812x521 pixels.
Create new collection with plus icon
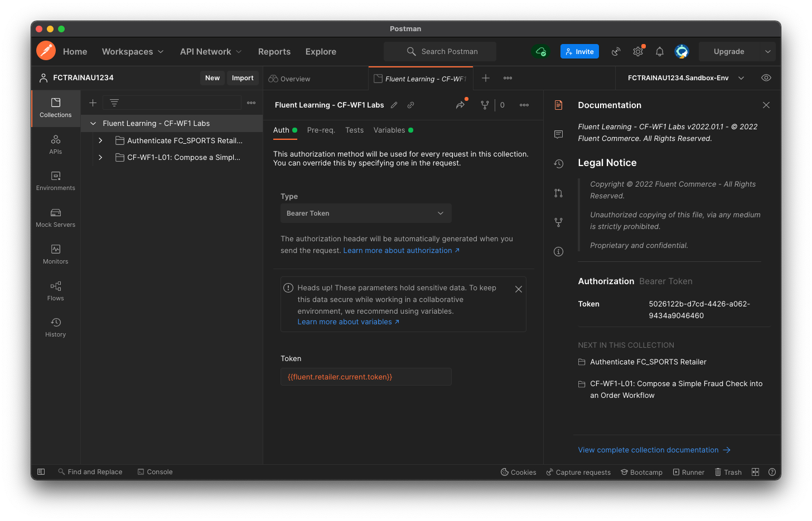click(93, 103)
